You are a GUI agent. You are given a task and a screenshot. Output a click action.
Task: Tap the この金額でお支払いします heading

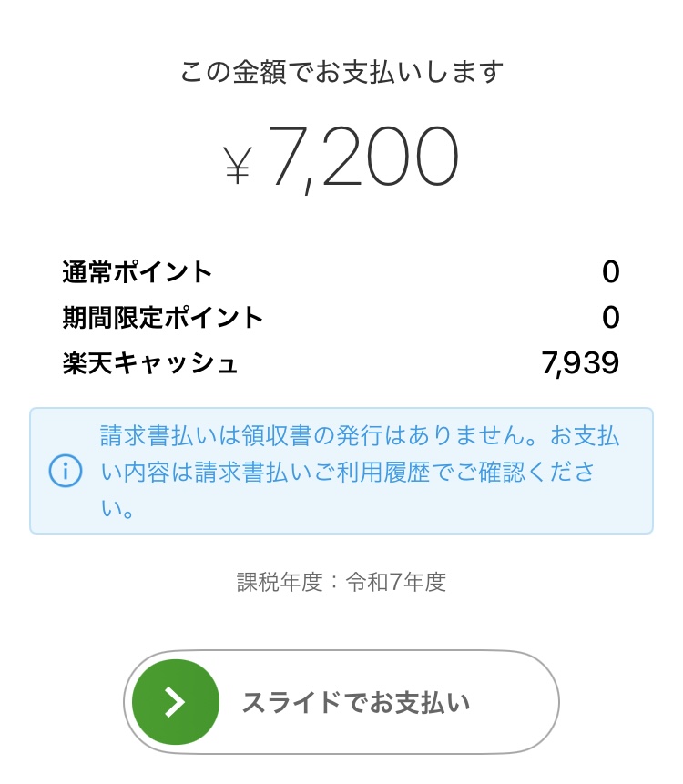pos(341,72)
